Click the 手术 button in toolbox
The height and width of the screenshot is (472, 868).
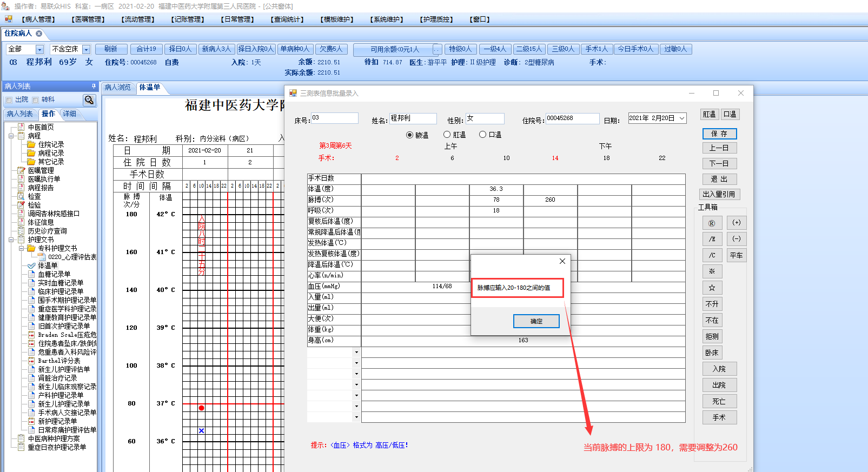[719, 417]
